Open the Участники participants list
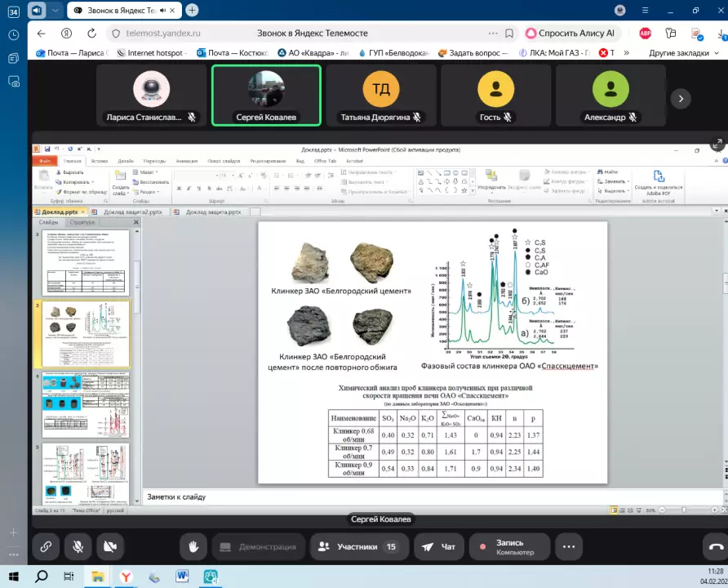 357,546
